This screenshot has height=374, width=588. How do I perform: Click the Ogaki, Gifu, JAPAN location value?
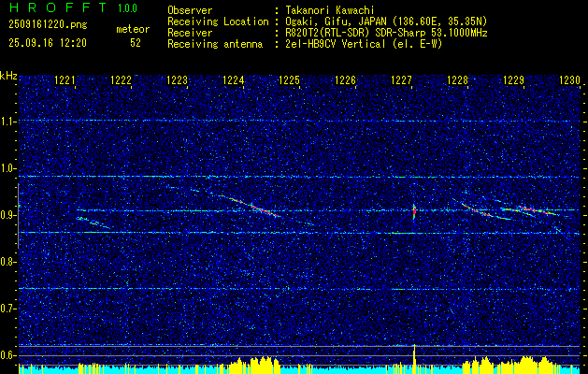(x=386, y=22)
